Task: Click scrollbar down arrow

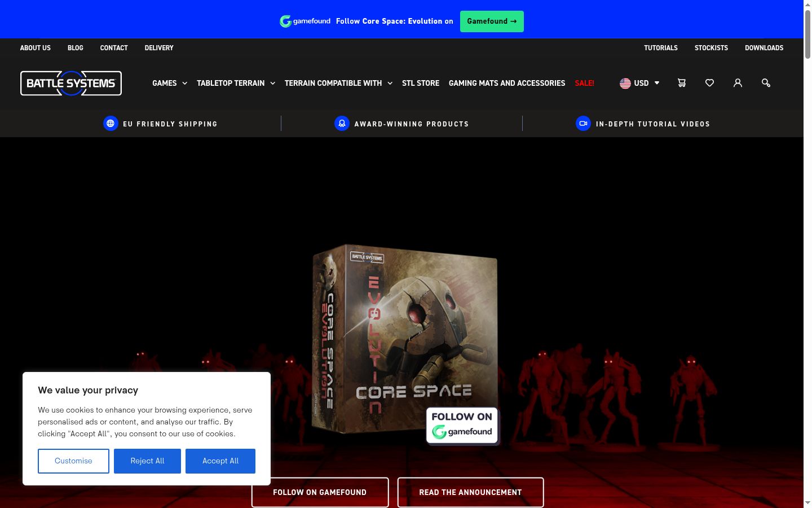Action: [x=807, y=503]
